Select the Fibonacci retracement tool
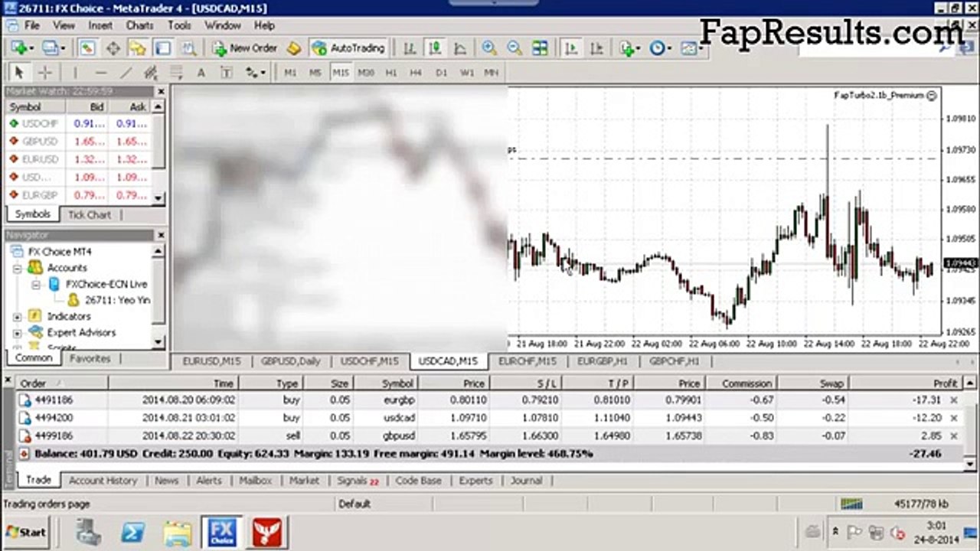980x551 pixels. click(176, 73)
